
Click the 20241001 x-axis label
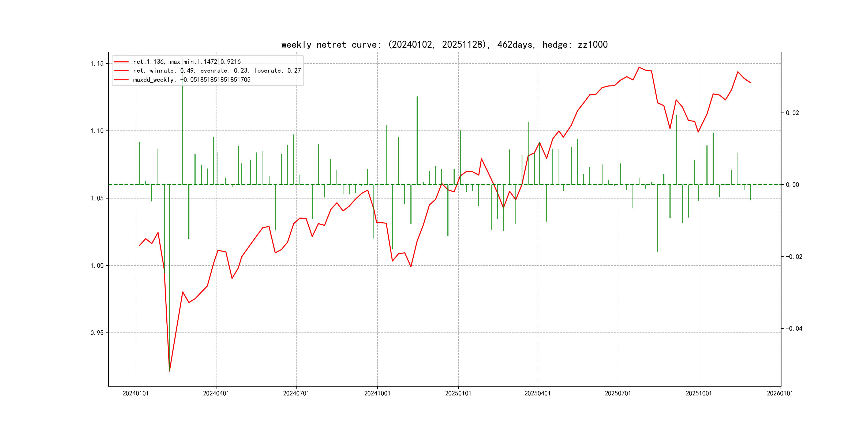click(377, 394)
